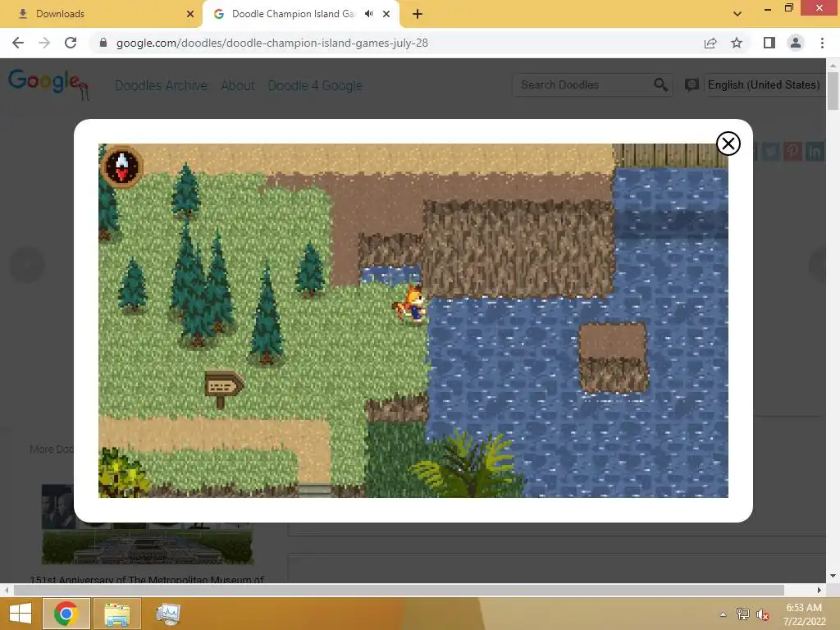The width and height of the screenshot is (840, 630).
Task: Open the Chrome profile menu
Action: 796,43
